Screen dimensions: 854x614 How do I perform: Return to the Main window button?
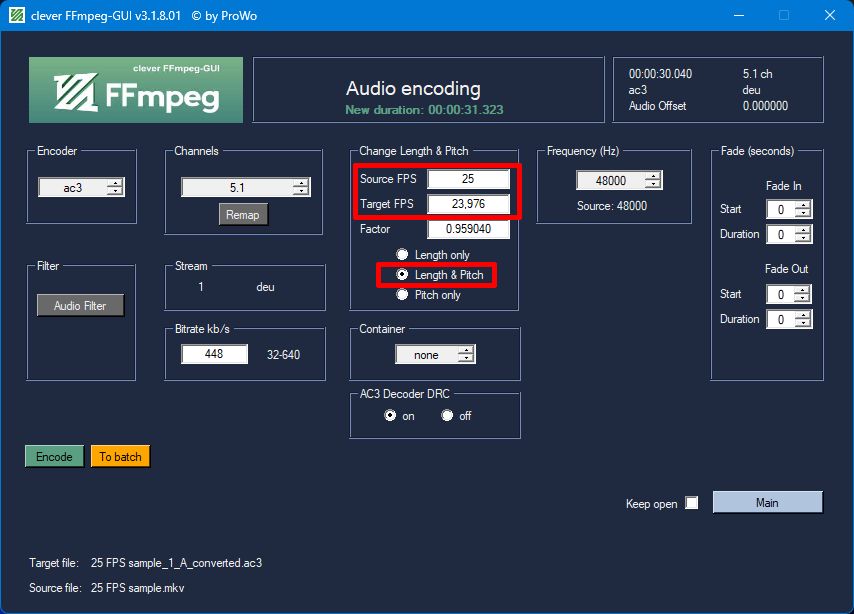[x=767, y=502]
